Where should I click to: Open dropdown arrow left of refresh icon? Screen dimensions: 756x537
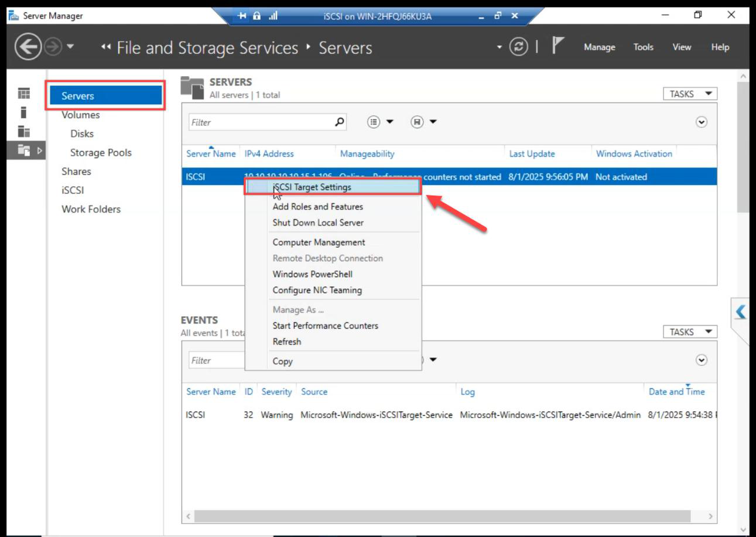(x=500, y=47)
